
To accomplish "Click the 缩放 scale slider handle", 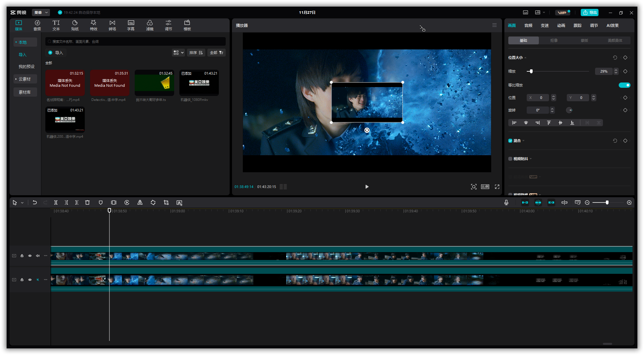I will (531, 71).
